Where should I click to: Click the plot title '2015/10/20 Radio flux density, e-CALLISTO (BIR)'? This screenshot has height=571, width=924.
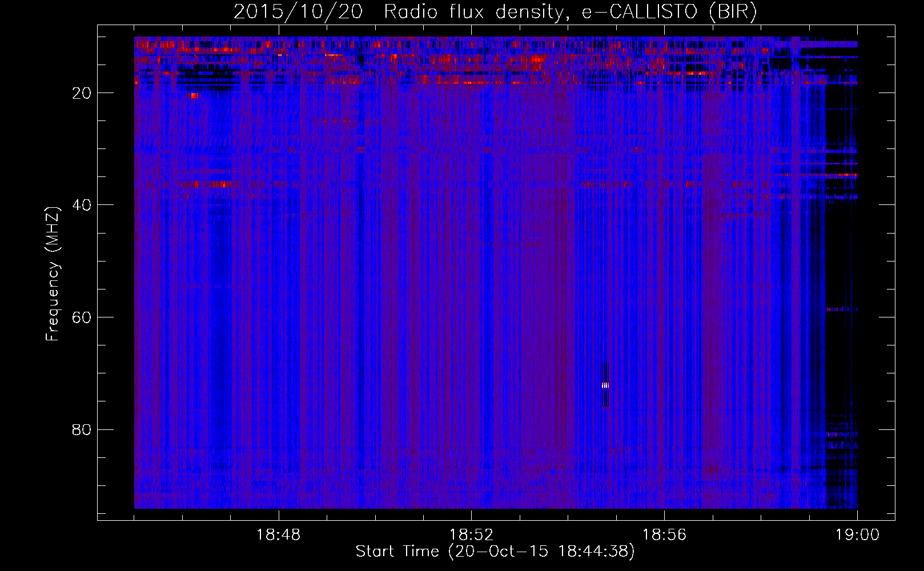(x=495, y=12)
